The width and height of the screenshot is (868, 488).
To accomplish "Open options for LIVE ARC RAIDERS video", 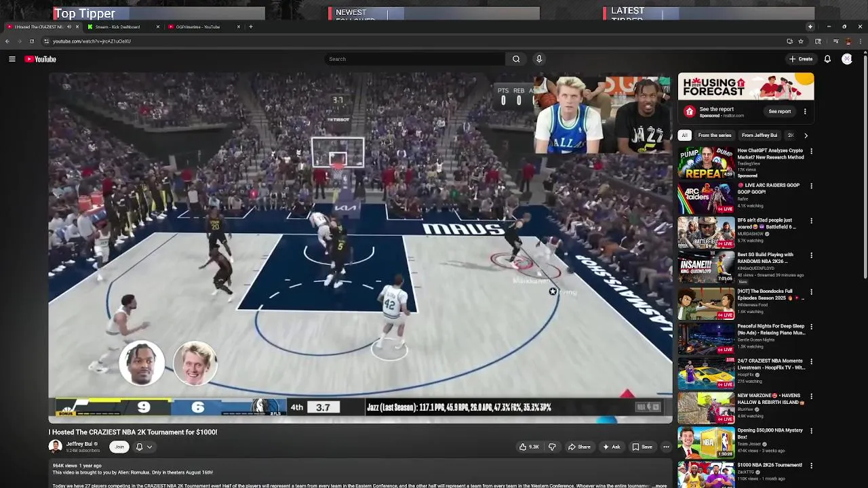I will pyautogui.click(x=811, y=186).
